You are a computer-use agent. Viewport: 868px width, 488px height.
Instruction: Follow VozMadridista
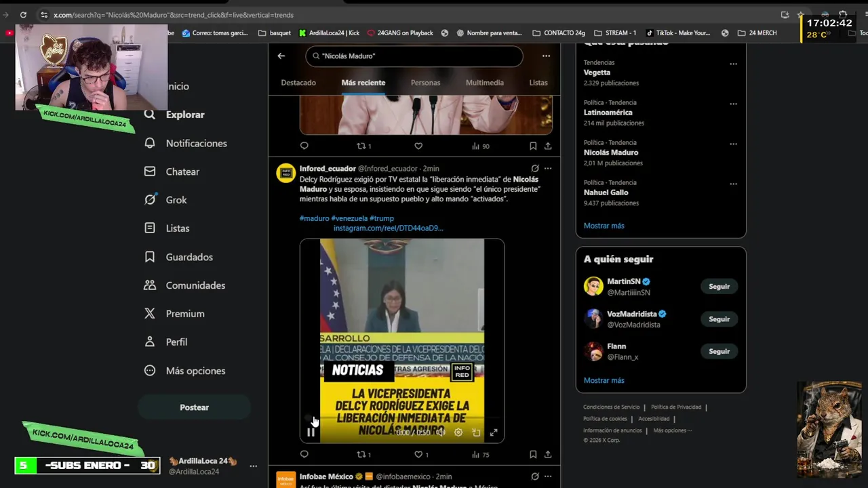pyautogui.click(x=719, y=319)
